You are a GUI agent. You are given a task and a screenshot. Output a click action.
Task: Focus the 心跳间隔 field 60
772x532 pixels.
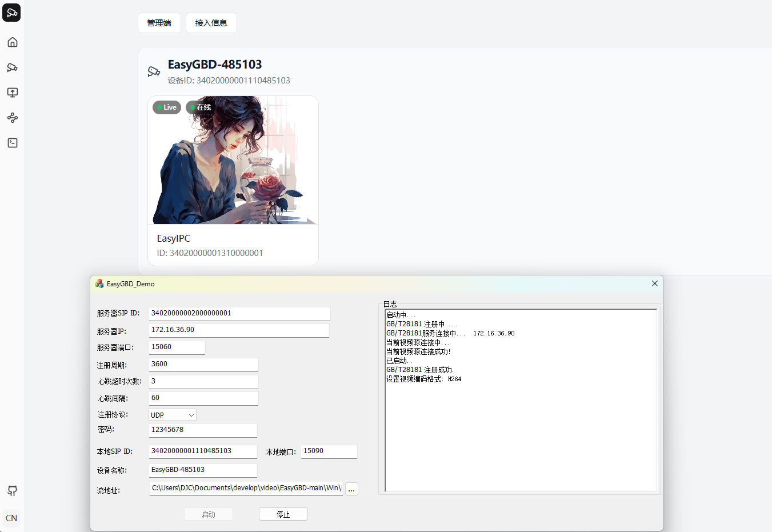pos(203,398)
